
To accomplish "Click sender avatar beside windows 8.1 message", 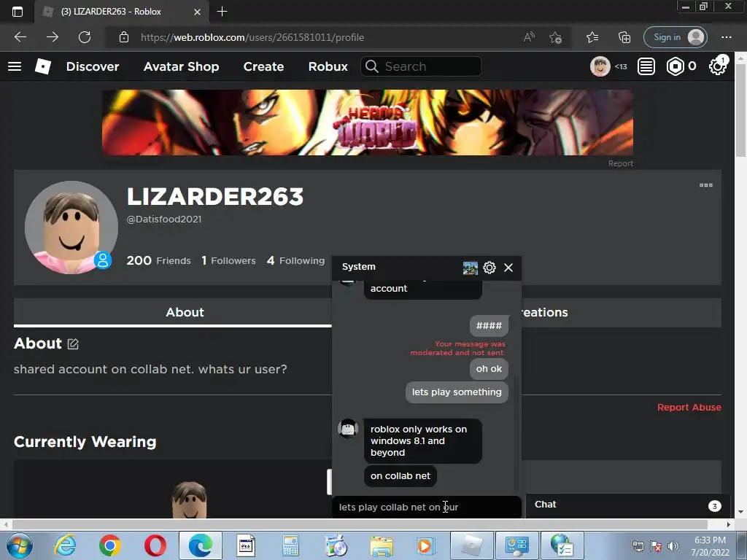I will pyautogui.click(x=348, y=429).
